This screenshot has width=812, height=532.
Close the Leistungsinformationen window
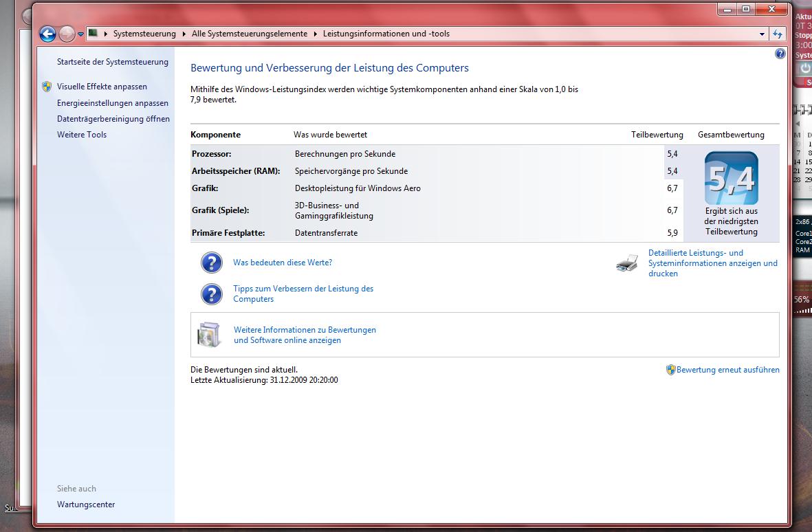(x=771, y=10)
